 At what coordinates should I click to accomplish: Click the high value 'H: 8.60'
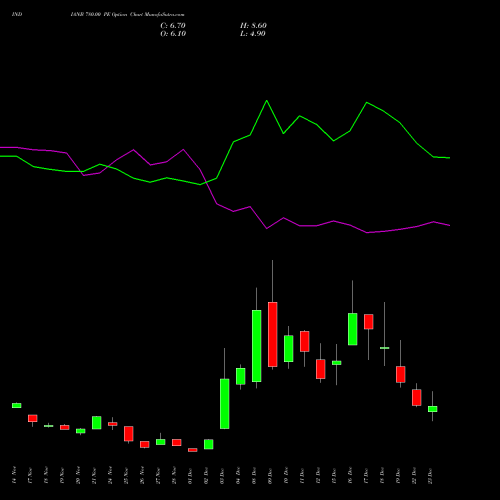tap(253, 25)
